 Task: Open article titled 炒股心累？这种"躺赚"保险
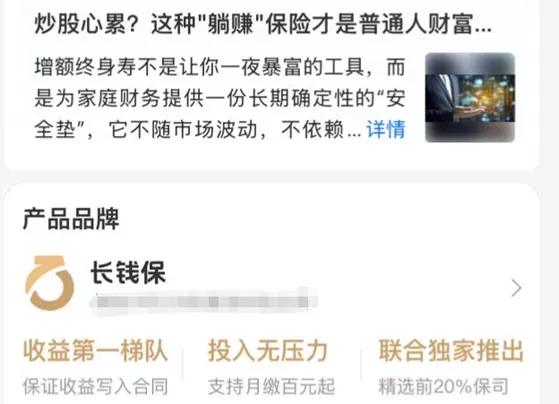263,24
